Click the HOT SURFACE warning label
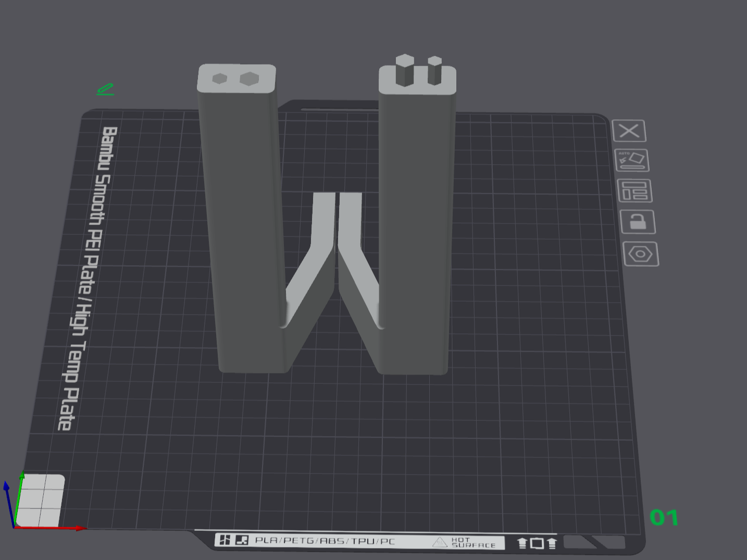The width and height of the screenshot is (747, 560). [x=464, y=543]
